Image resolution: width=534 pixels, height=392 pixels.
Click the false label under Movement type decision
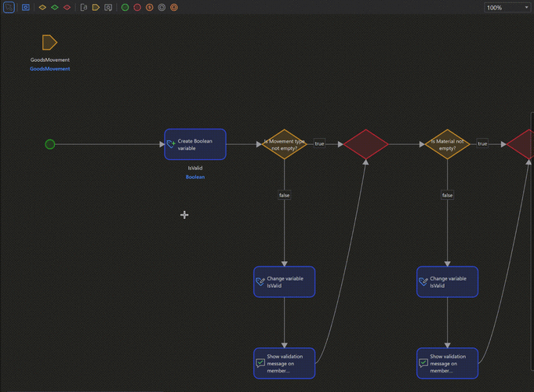[284, 195]
